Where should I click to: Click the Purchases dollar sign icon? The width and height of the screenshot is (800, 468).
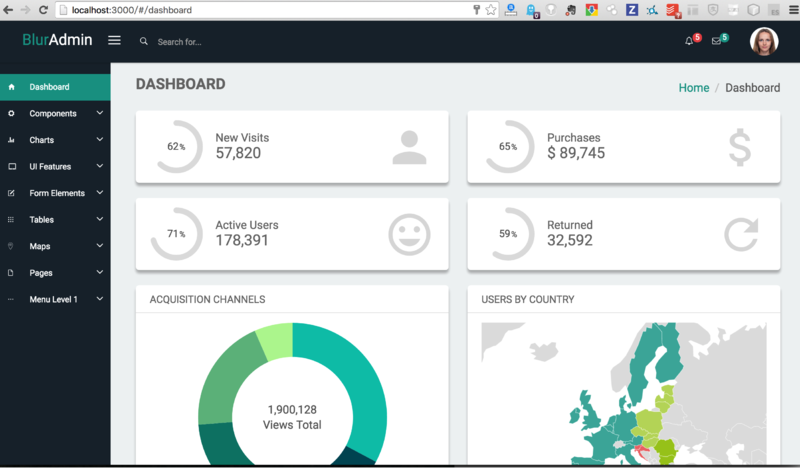pyautogui.click(x=740, y=147)
